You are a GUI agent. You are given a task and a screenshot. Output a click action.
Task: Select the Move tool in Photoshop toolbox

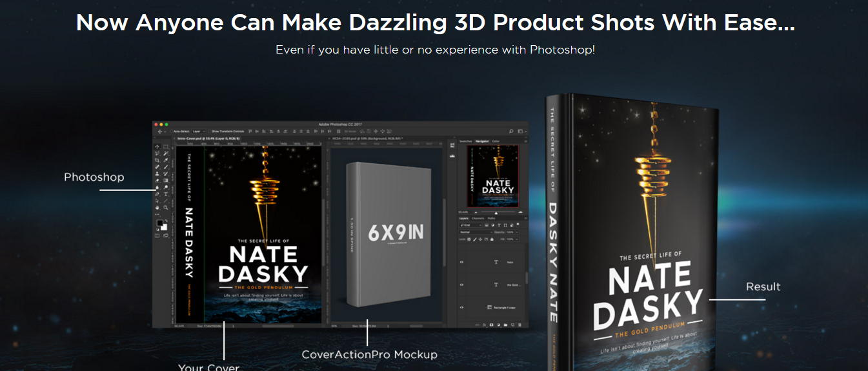point(157,146)
